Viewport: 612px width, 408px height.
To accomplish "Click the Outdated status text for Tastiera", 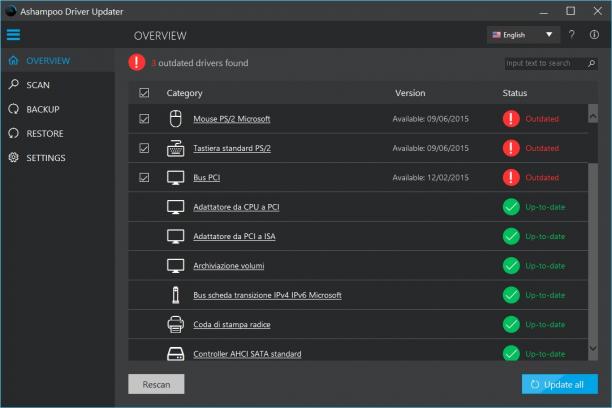I will click(542, 148).
